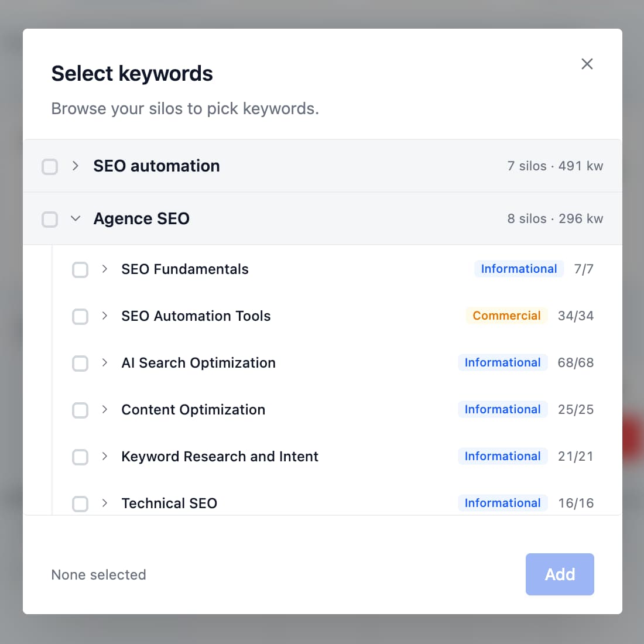Expand the SEO Fundamentals silo
Image resolution: width=644 pixels, height=644 pixels.
(105, 269)
